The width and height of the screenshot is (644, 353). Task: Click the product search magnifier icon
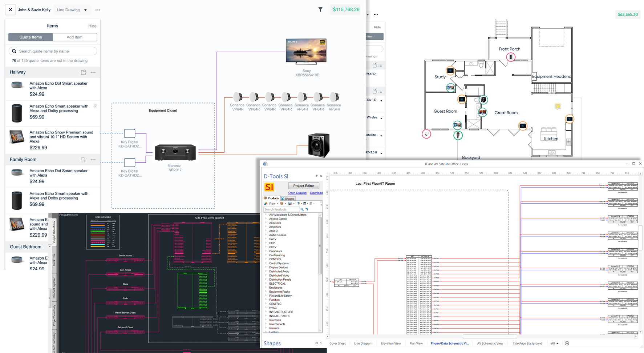coord(302,209)
